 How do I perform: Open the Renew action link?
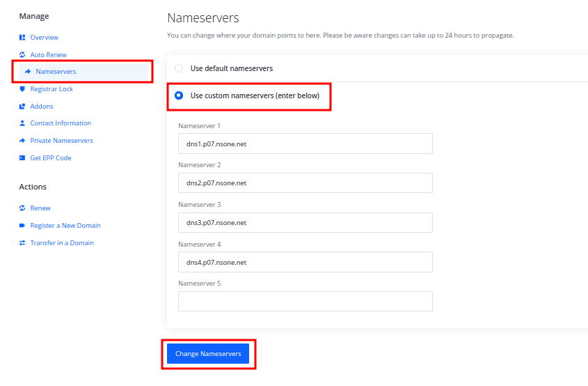coord(40,208)
